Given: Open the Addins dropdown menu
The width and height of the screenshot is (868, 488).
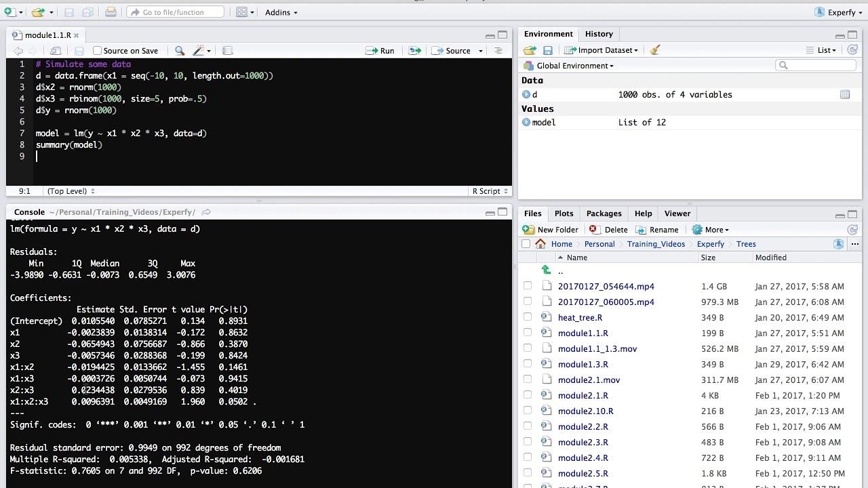Looking at the screenshot, I should click(281, 12).
